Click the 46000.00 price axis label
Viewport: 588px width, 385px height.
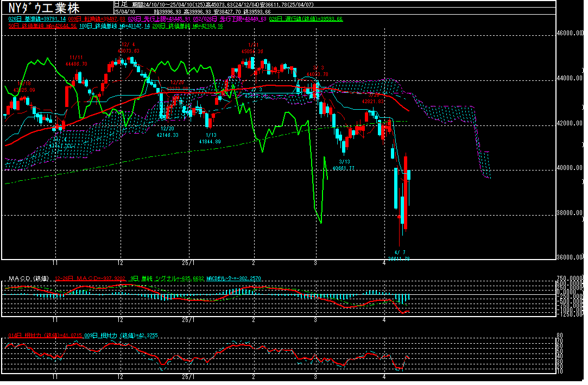coord(570,33)
